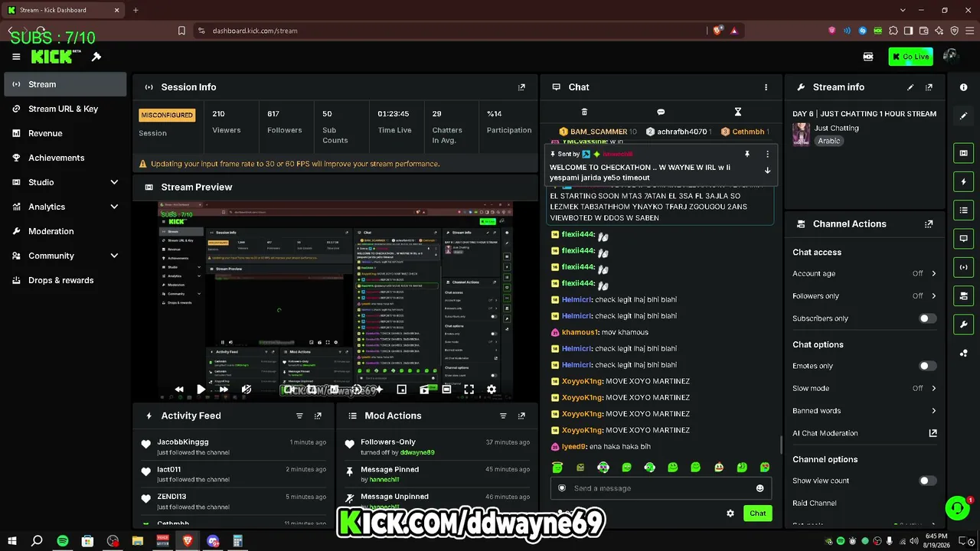Open stream preview settings gear
Screen dimensions: 980x551
(492, 390)
